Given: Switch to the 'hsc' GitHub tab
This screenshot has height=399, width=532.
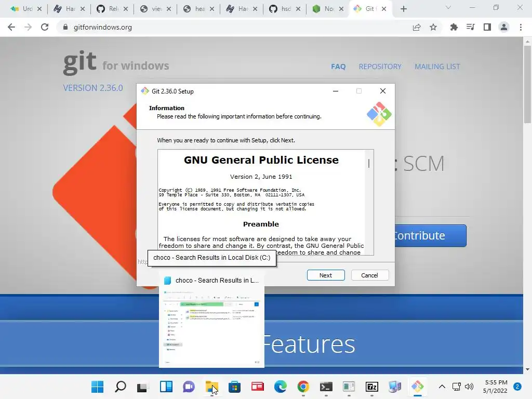Looking at the screenshot, I should [285, 9].
